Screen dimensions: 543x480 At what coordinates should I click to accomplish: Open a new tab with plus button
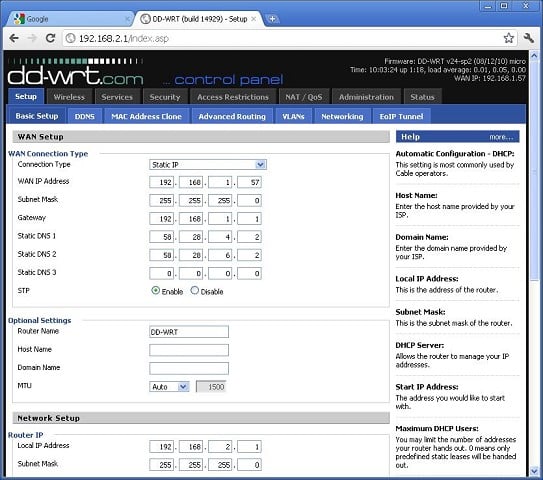(x=273, y=19)
